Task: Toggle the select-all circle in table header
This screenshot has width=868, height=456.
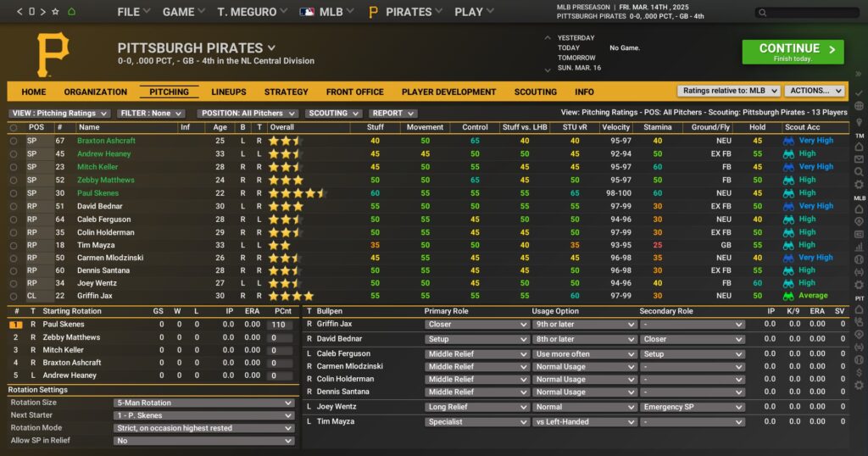Action: pos(14,127)
